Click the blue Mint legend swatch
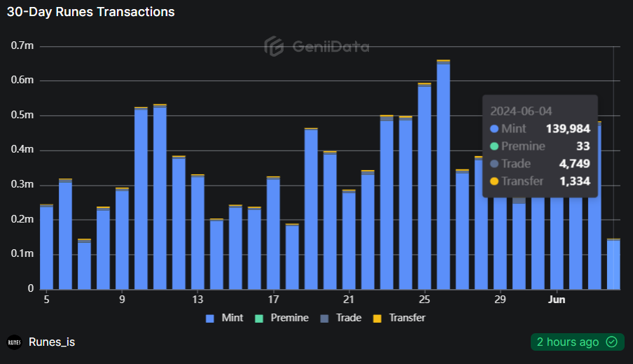 pos(210,318)
